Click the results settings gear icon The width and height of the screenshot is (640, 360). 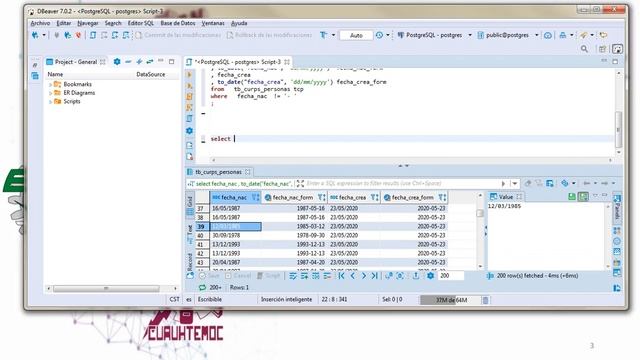tap(430, 276)
